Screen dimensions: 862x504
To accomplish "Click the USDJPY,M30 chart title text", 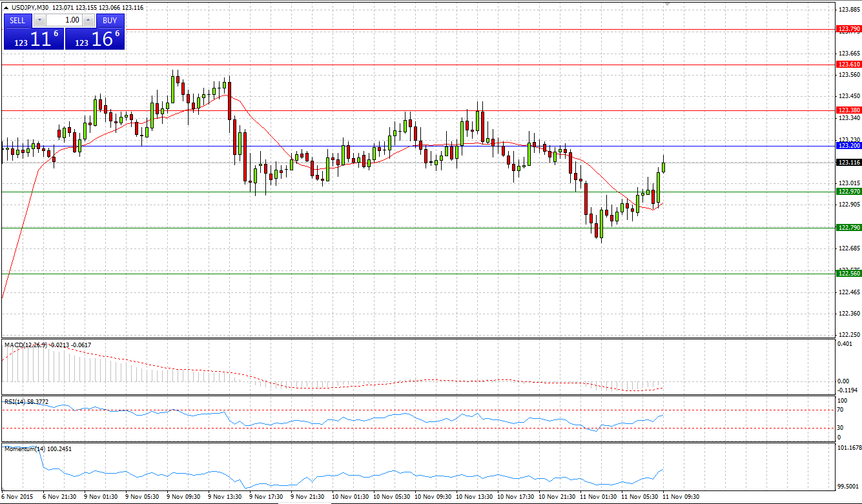I will [x=30, y=8].
